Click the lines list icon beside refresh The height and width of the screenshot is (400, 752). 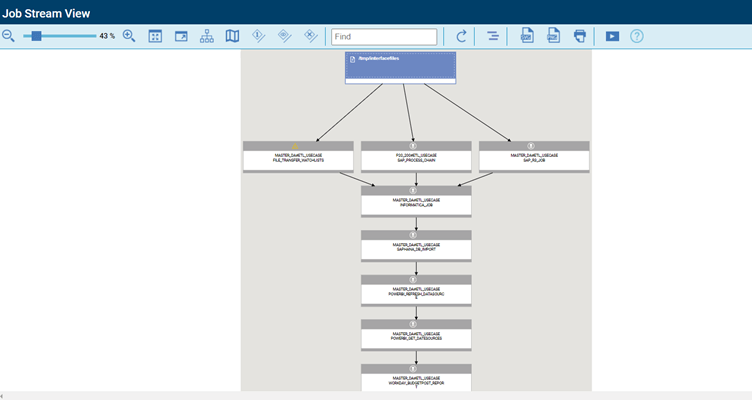point(493,36)
